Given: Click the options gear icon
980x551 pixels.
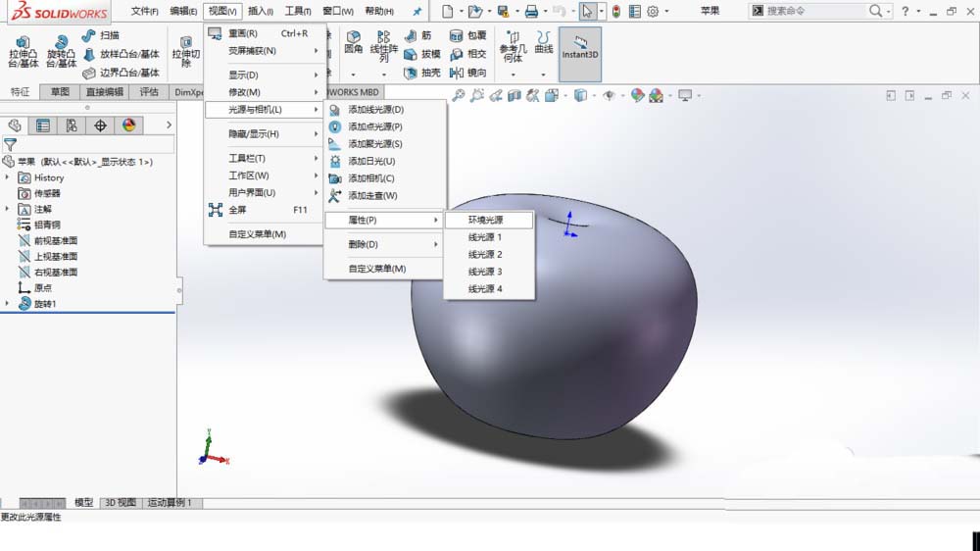Looking at the screenshot, I should click(653, 11).
